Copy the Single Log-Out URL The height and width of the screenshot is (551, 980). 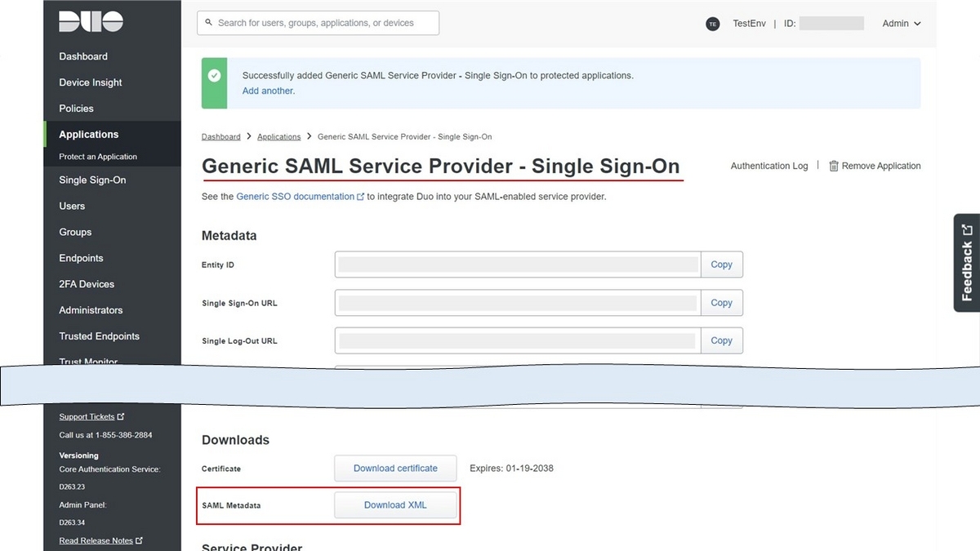tap(722, 340)
